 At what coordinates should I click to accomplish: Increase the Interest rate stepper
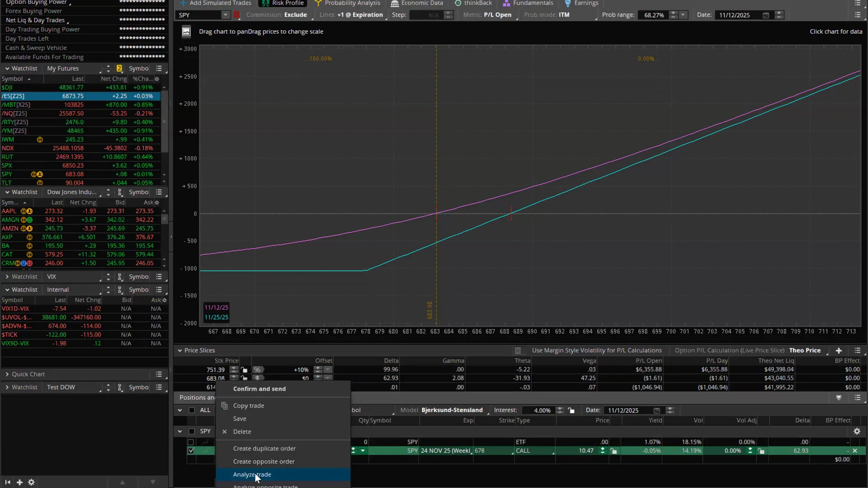click(560, 408)
